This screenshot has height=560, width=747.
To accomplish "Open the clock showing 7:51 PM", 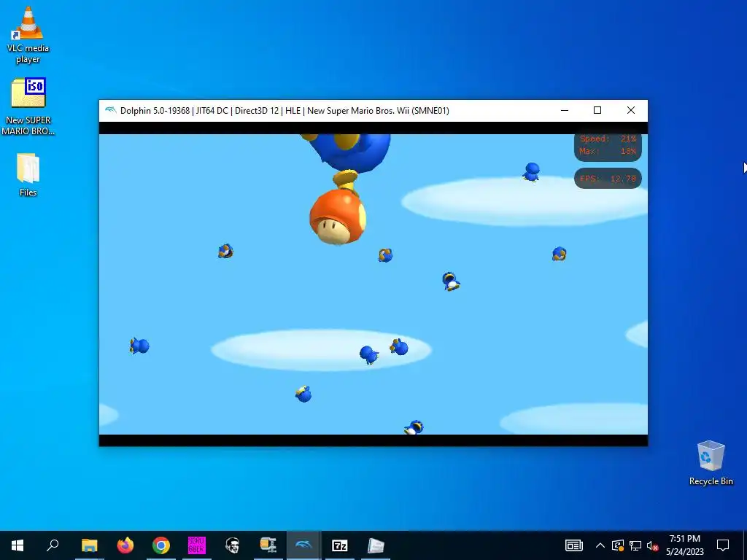I will (684, 545).
